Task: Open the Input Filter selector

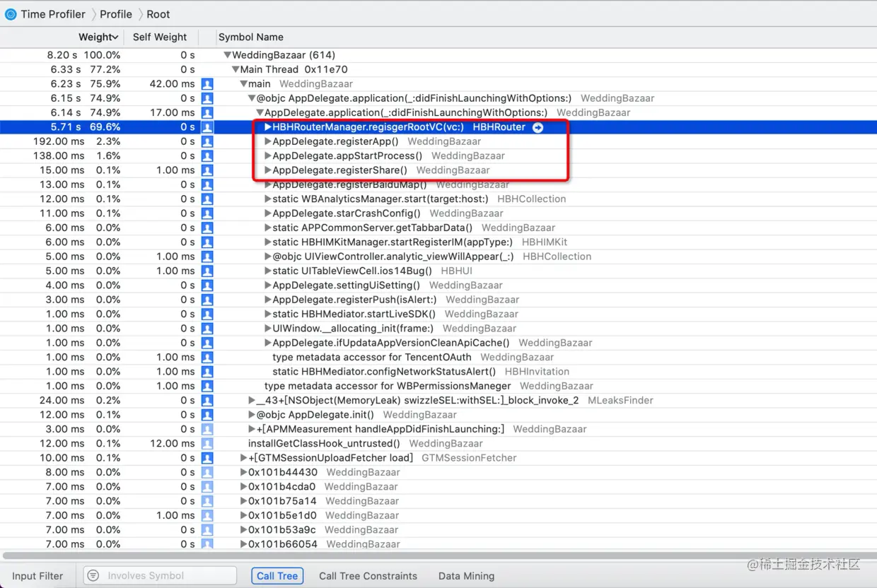Action: coord(37,576)
